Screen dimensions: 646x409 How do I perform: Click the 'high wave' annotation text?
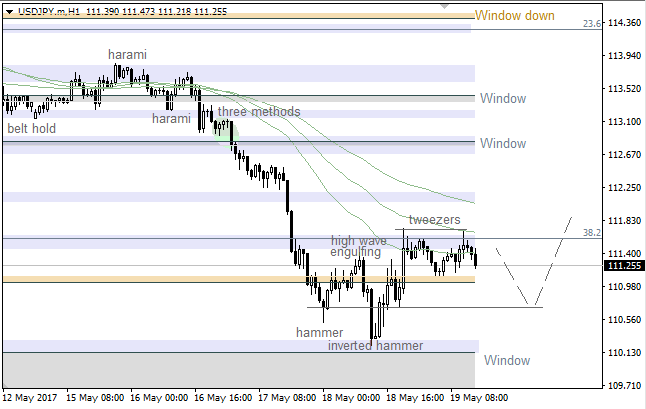click(359, 241)
